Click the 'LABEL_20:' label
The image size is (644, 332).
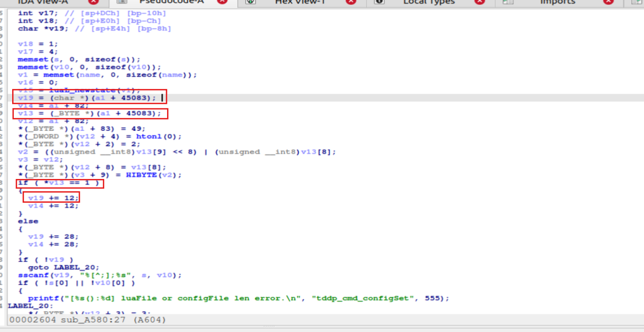coord(31,306)
